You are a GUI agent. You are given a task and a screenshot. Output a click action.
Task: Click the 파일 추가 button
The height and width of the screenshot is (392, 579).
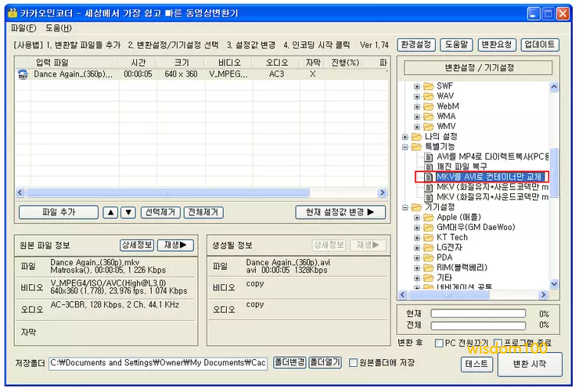tap(58, 212)
